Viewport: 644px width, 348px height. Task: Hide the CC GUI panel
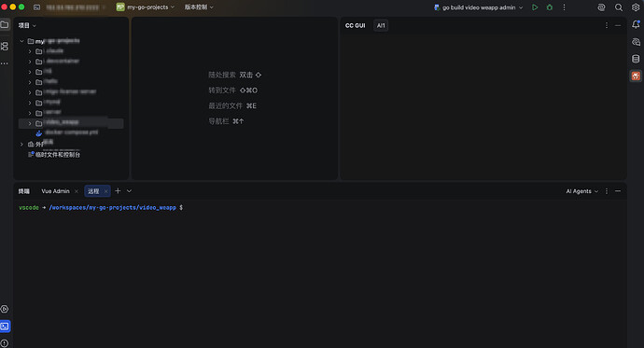618,25
